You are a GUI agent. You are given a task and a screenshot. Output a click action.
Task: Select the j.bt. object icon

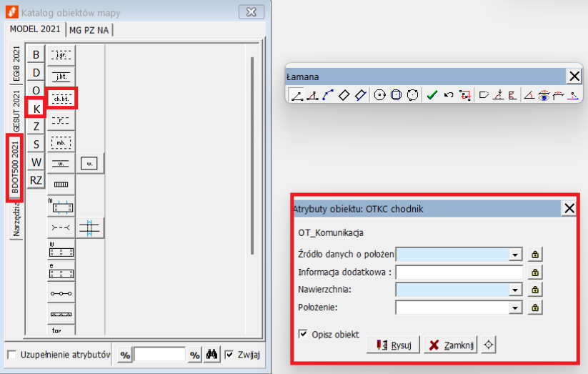61,76
